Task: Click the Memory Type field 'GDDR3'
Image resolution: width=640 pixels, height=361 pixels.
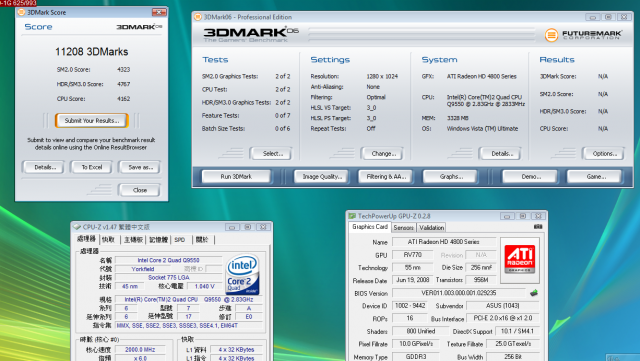Action: (416, 357)
